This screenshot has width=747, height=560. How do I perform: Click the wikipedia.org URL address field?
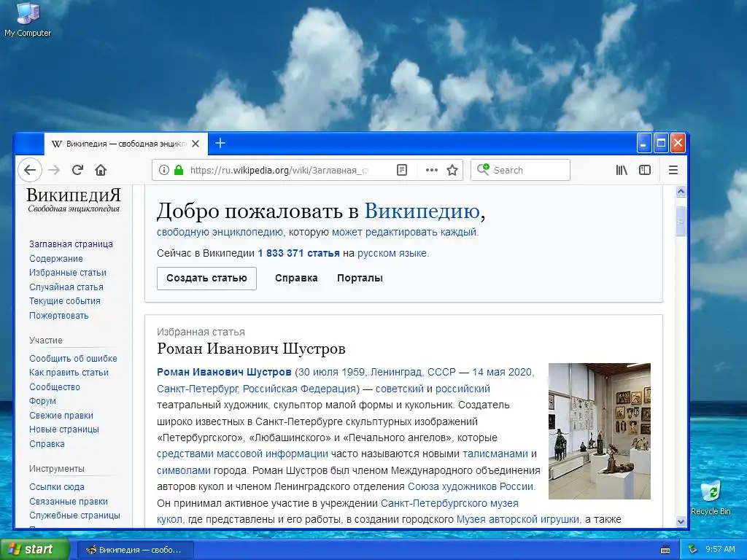click(279, 170)
